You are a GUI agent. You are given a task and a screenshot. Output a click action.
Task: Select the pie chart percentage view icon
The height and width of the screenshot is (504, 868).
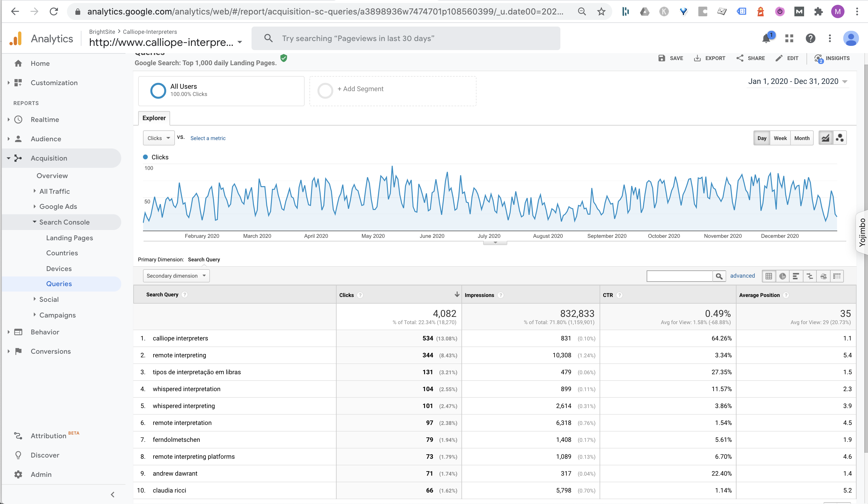click(x=782, y=276)
